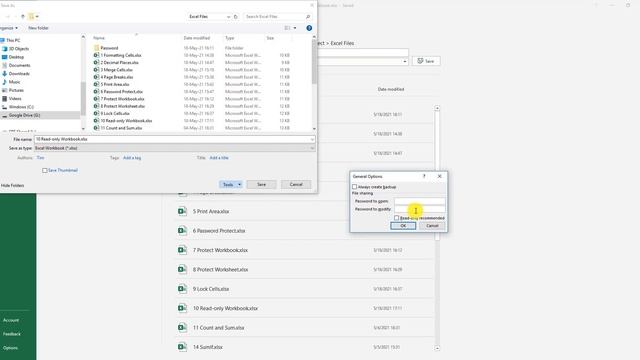Open file type dropdown in Excel backstage
Viewport: 640px width, 360px height.
tap(404, 61)
